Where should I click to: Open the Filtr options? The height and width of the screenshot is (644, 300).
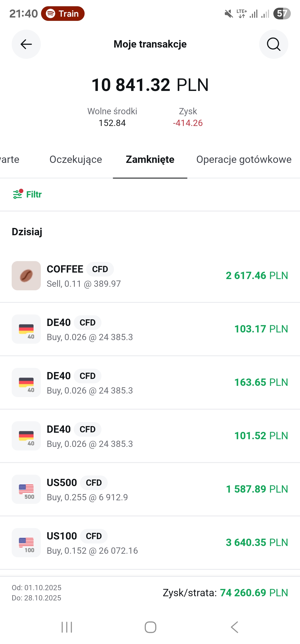coord(34,194)
